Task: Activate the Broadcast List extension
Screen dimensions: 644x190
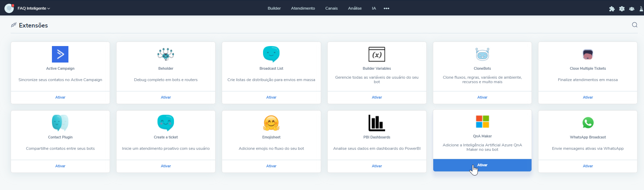Action: (271, 97)
